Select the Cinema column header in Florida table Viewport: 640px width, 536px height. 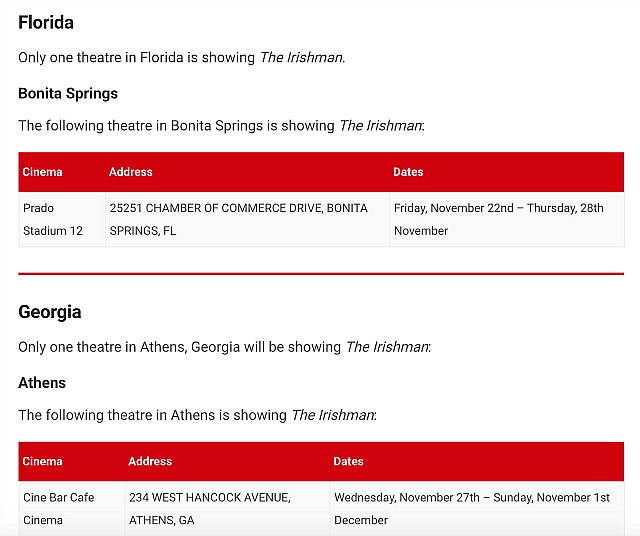(x=42, y=172)
